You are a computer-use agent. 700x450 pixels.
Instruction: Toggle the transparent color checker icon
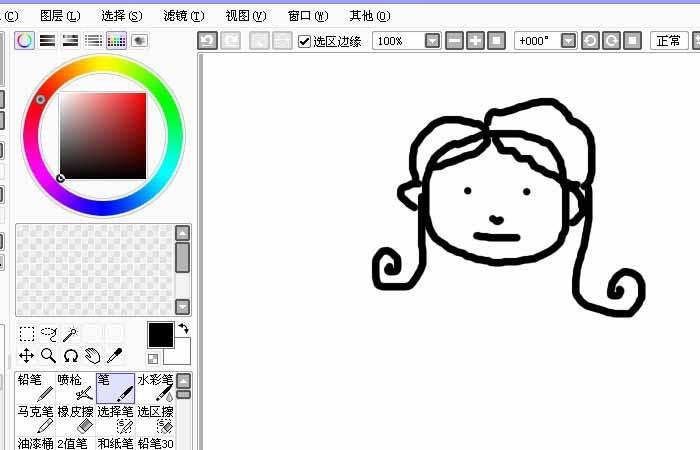point(153,358)
